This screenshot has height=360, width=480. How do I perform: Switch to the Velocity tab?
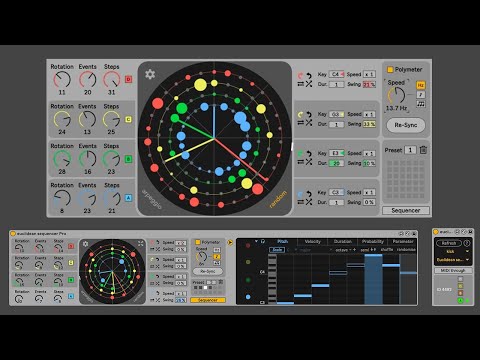click(312, 241)
